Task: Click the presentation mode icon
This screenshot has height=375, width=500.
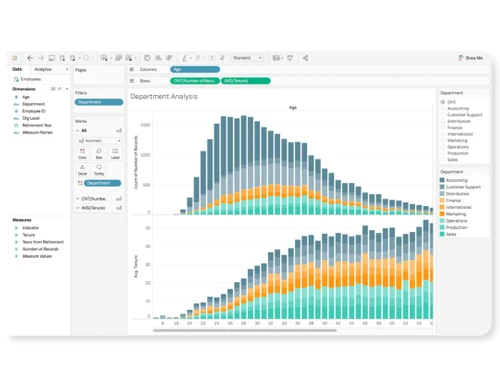Action: coord(290,58)
